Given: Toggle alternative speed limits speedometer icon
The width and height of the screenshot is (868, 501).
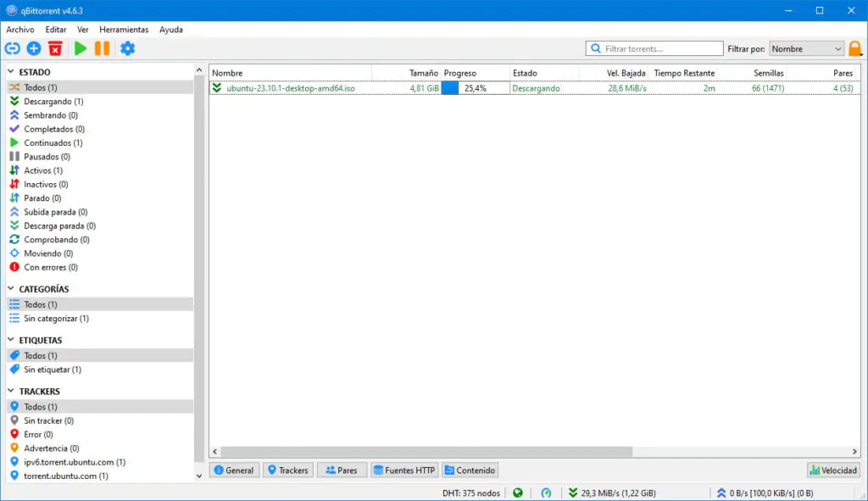Looking at the screenshot, I should (x=547, y=493).
